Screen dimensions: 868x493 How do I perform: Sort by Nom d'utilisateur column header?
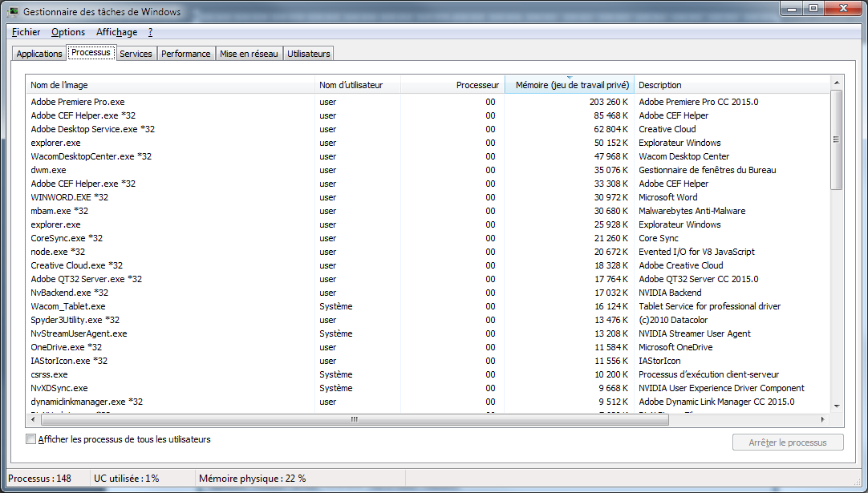[x=358, y=85]
